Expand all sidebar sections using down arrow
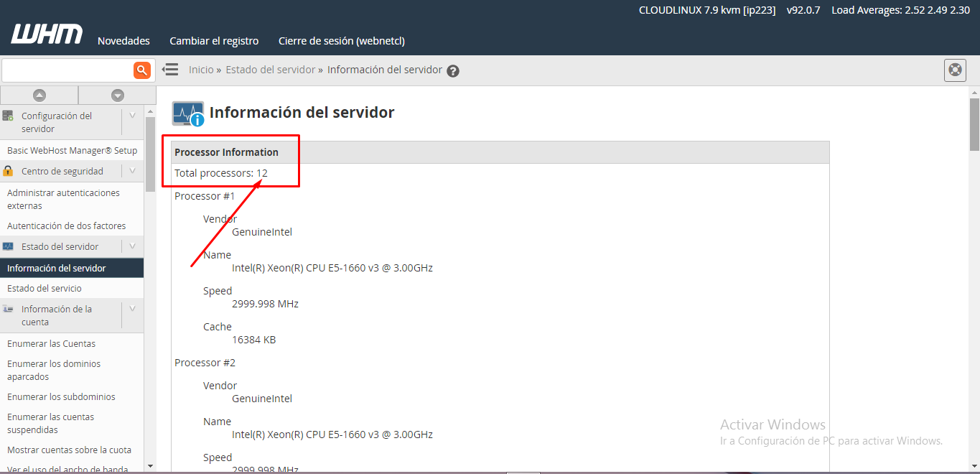The width and height of the screenshot is (980, 474). [x=118, y=95]
